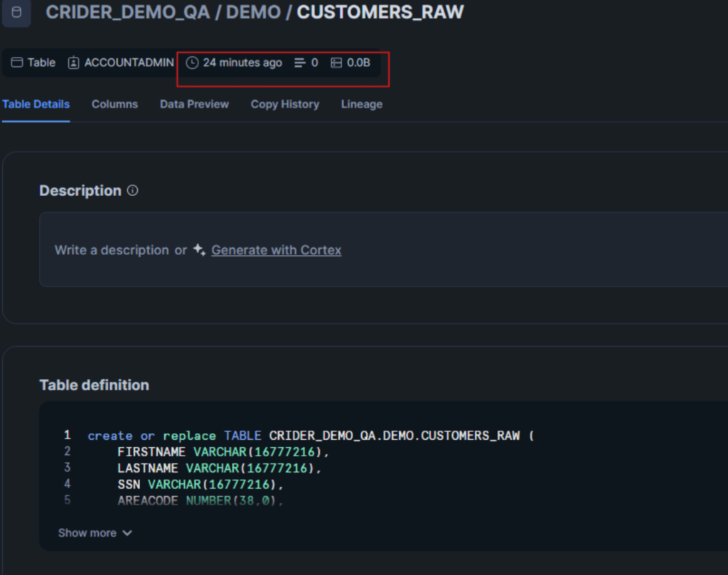
Task: Click the Description heading
Action: tap(80, 190)
